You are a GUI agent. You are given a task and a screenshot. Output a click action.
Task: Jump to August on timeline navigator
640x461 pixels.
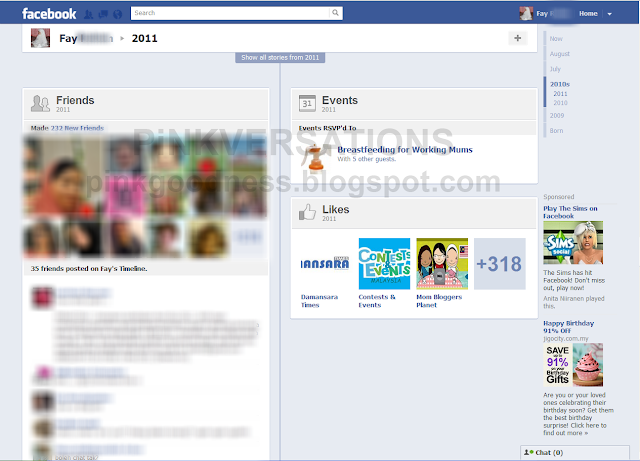(x=560, y=54)
